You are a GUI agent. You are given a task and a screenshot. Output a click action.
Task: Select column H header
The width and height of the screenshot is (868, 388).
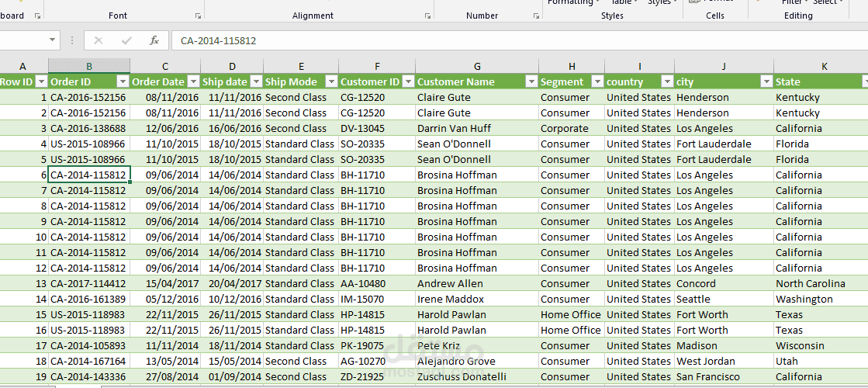571,66
